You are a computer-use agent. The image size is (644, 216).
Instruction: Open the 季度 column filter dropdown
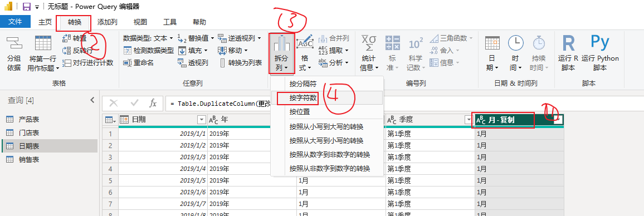point(468,120)
